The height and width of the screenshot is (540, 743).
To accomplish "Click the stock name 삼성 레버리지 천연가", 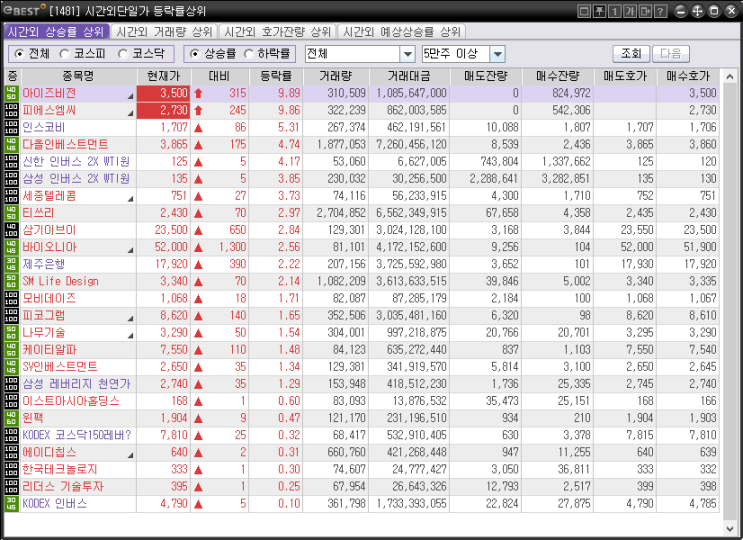I will pyautogui.click(x=77, y=384).
